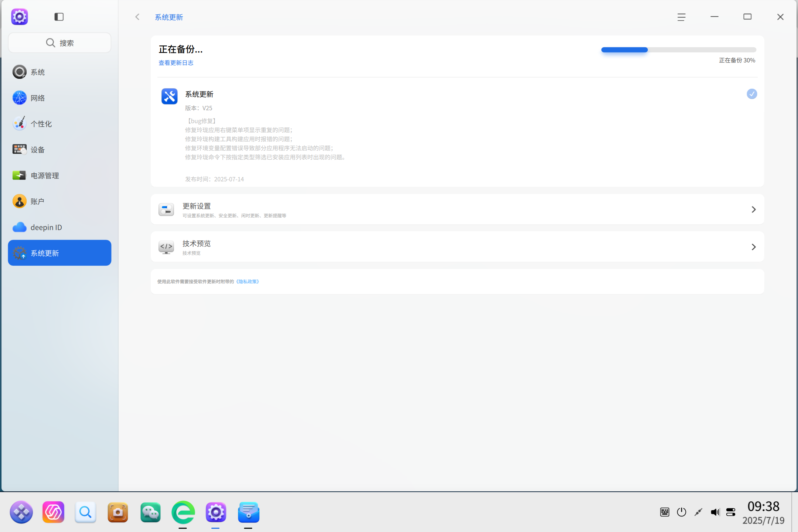Expand Update Settings with its chevron
The height and width of the screenshot is (532, 798).
click(754, 209)
